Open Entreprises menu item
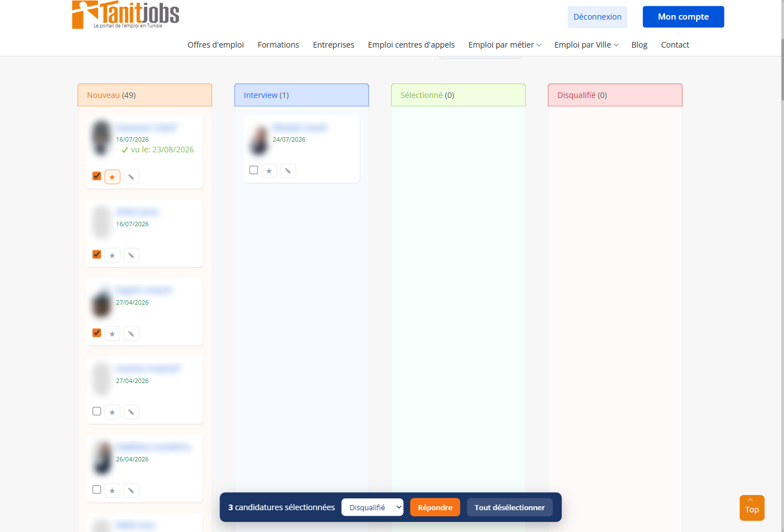The height and width of the screenshot is (532, 784). [334, 45]
